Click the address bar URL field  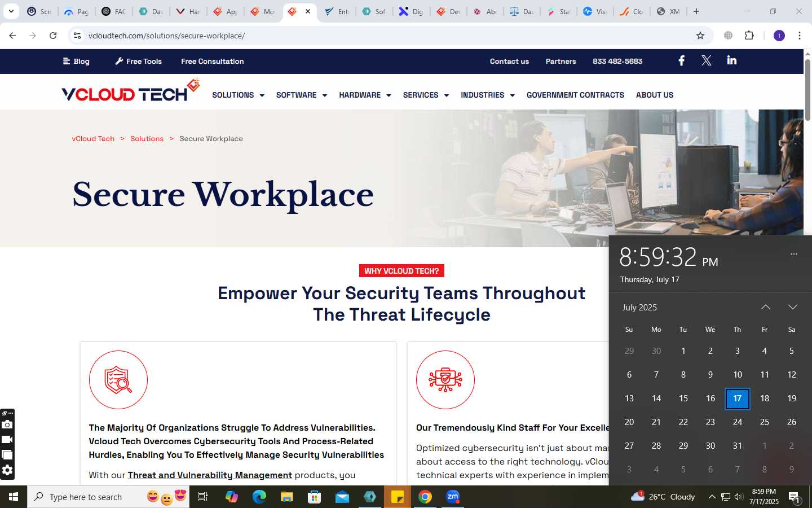click(x=389, y=36)
